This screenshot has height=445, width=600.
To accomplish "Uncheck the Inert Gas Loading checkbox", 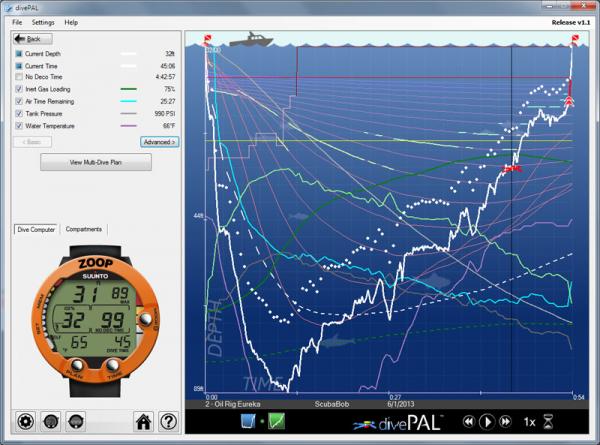I will point(20,89).
